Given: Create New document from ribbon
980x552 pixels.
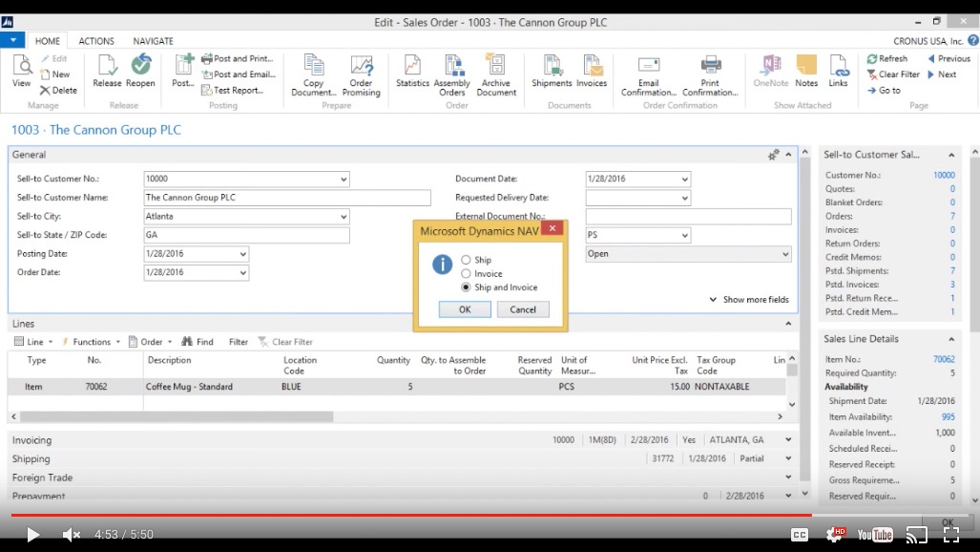Looking at the screenshot, I should (55, 74).
